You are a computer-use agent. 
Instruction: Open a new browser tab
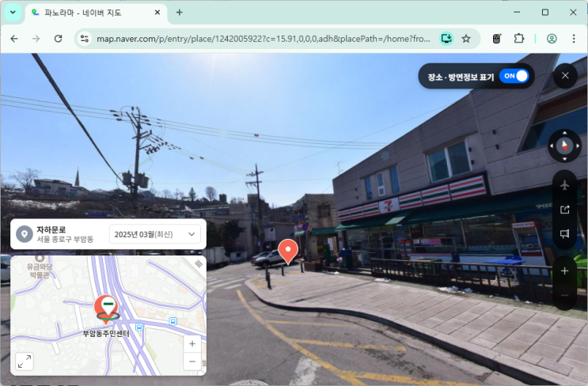click(x=180, y=13)
